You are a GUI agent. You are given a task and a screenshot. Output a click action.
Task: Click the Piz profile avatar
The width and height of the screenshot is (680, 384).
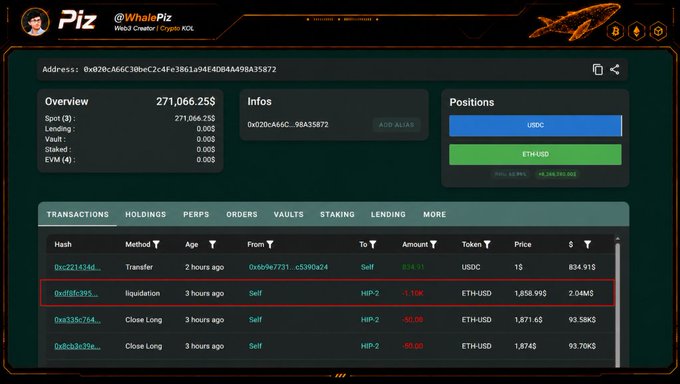35,22
